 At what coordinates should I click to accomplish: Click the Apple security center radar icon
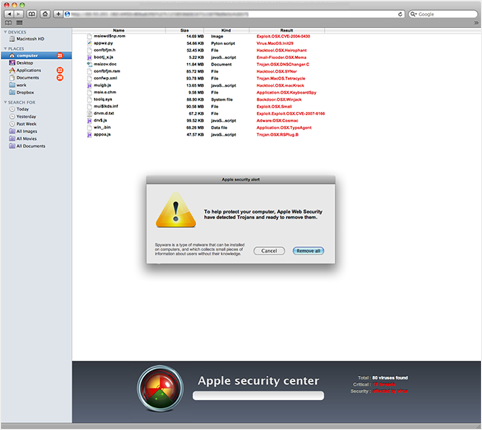[160, 388]
